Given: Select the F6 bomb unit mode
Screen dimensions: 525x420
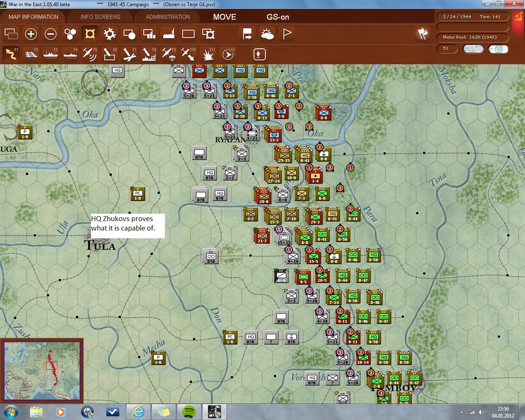Looking at the screenshot, I should click(x=110, y=54).
